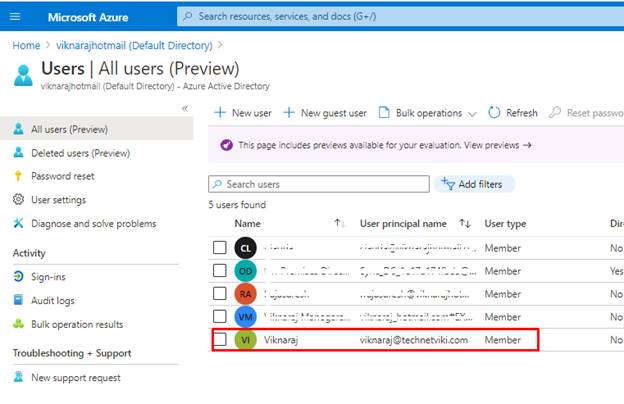
Task: Click the New user plus icon
Action: 220,113
